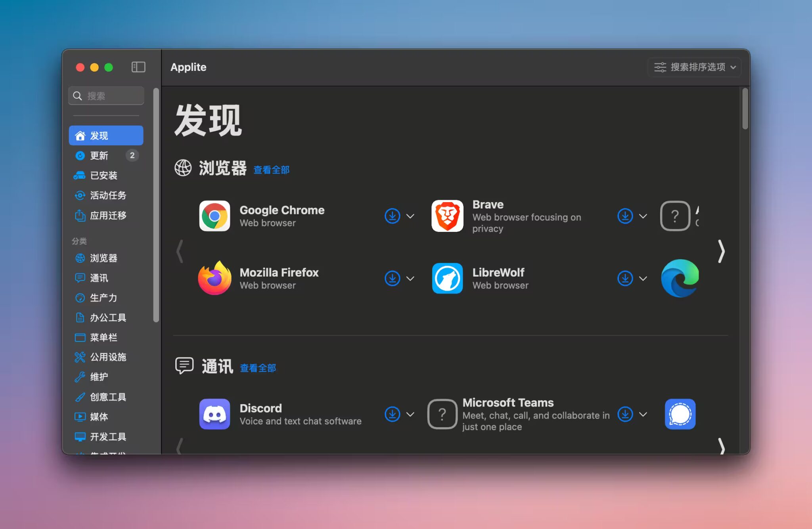Open the 创意工具 category
812x529 pixels.
[x=108, y=397]
